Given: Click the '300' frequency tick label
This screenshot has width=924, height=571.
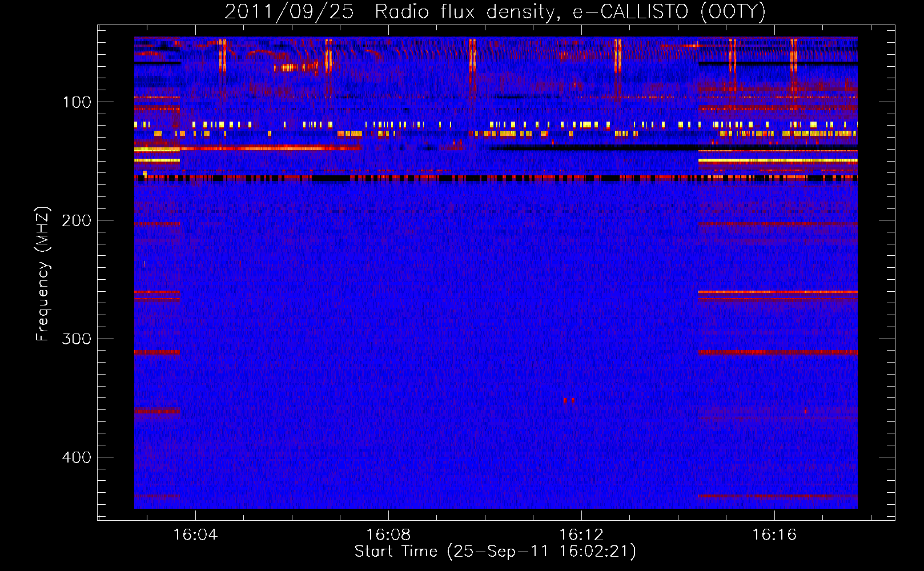Looking at the screenshot, I should click(77, 339).
